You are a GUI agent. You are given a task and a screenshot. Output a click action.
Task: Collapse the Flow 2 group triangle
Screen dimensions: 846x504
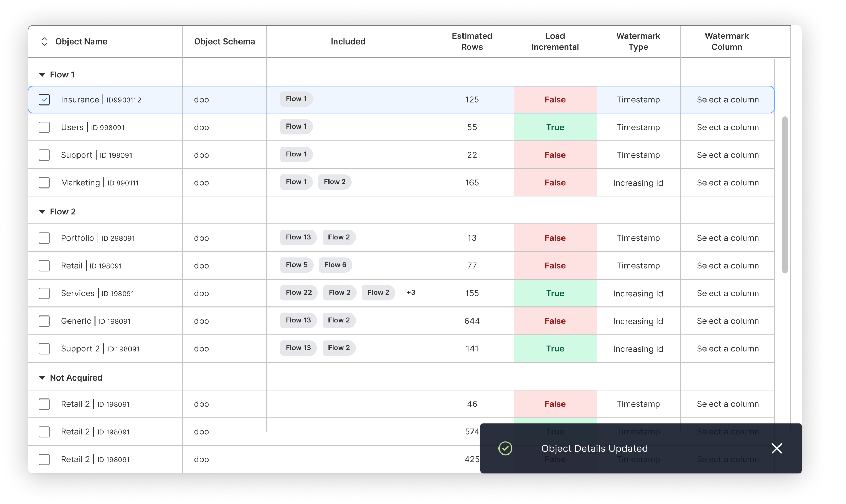click(x=42, y=212)
